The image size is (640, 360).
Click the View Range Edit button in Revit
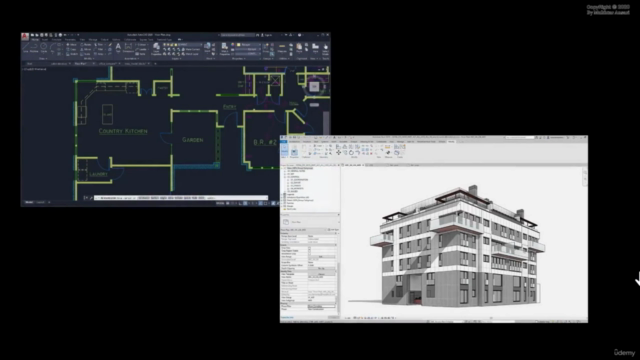point(321,257)
